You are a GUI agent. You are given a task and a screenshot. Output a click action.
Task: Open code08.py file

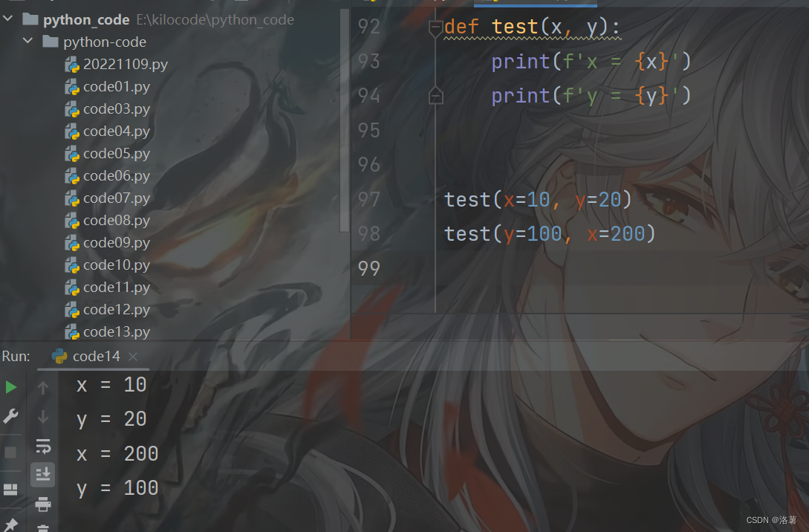pyautogui.click(x=107, y=221)
